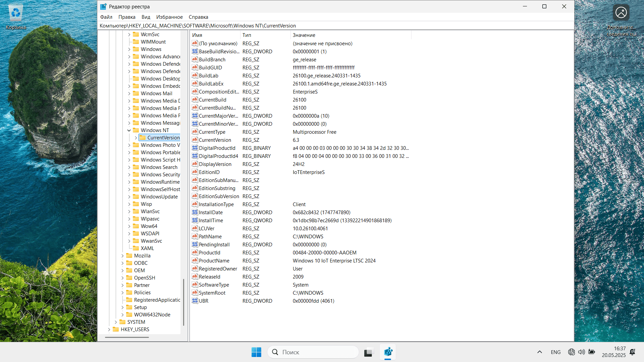Open the Справка menu
Viewport: 644px width, 362px height.
[x=198, y=17]
